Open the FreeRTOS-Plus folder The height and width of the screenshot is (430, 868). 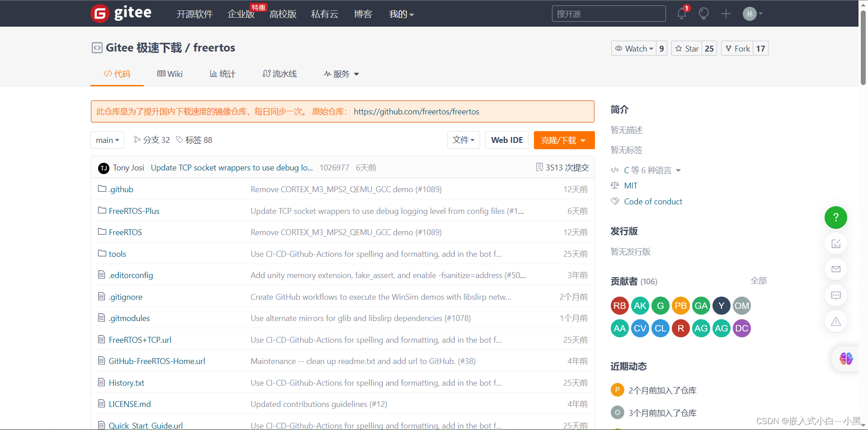point(134,211)
